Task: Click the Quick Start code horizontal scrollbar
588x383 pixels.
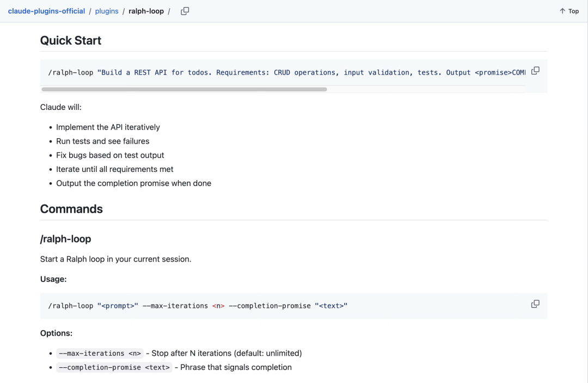Action: 184,89
